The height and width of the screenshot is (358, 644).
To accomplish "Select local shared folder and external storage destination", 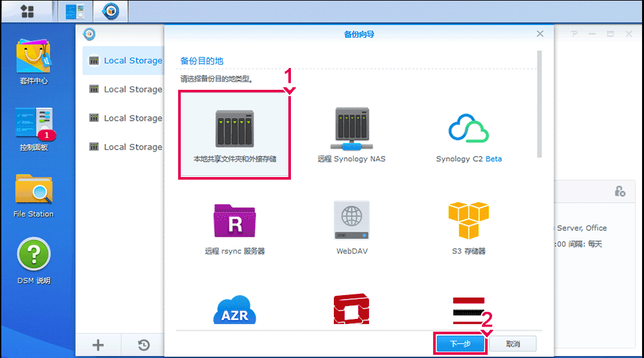I will [x=235, y=135].
